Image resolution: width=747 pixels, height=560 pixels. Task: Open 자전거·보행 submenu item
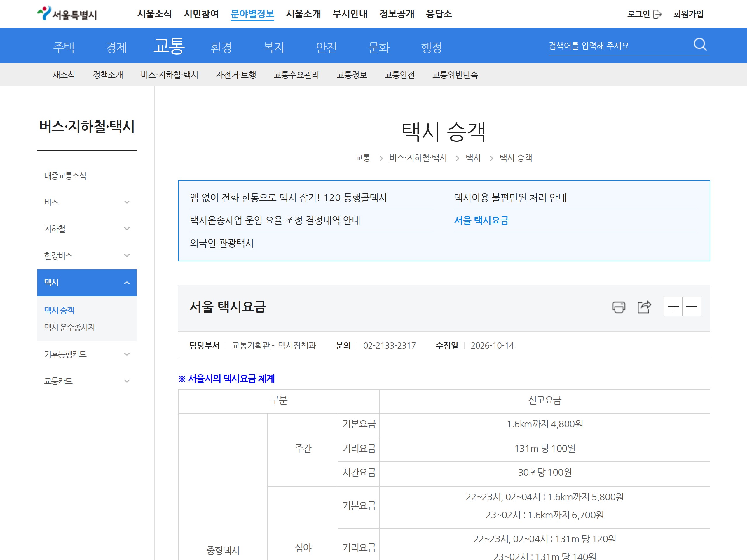point(236,75)
